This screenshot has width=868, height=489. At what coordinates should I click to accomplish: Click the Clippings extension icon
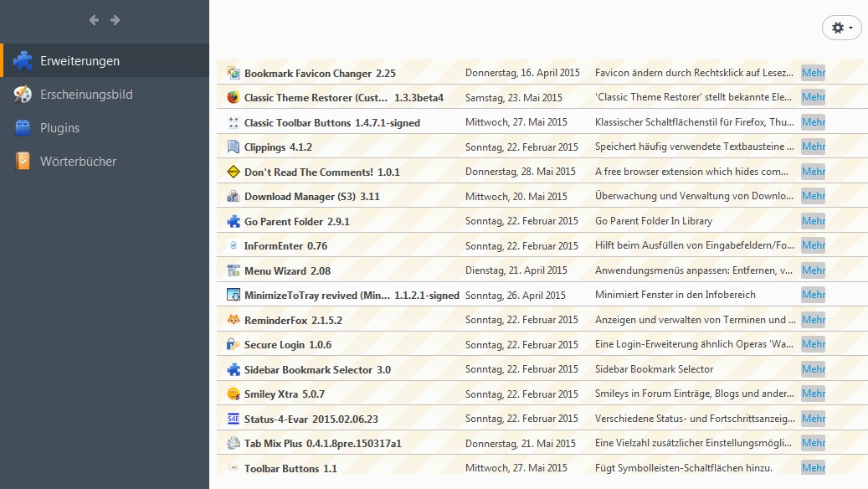[x=234, y=147]
